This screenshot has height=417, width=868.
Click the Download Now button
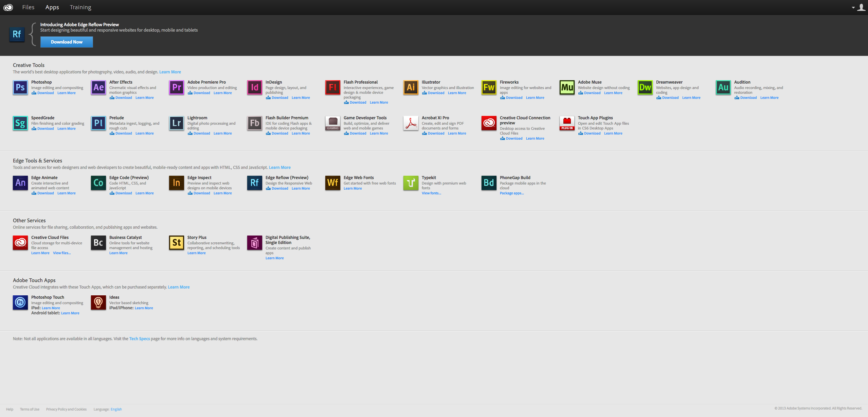pos(67,42)
